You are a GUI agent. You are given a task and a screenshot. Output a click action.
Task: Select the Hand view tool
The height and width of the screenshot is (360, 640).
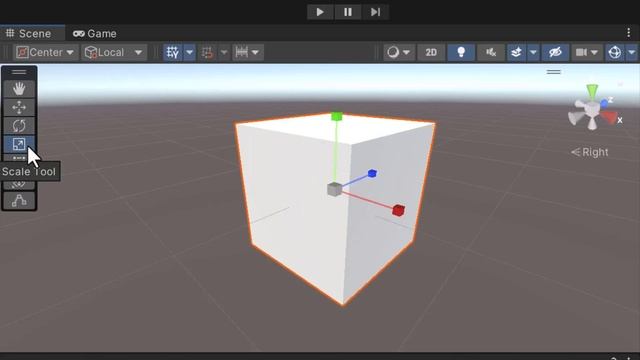coord(19,89)
